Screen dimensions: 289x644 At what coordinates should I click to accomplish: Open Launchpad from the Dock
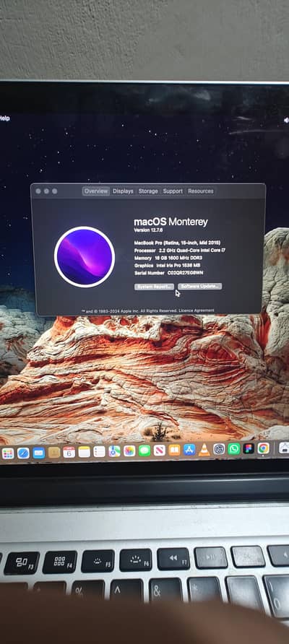pyautogui.click(x=8, y=453)
